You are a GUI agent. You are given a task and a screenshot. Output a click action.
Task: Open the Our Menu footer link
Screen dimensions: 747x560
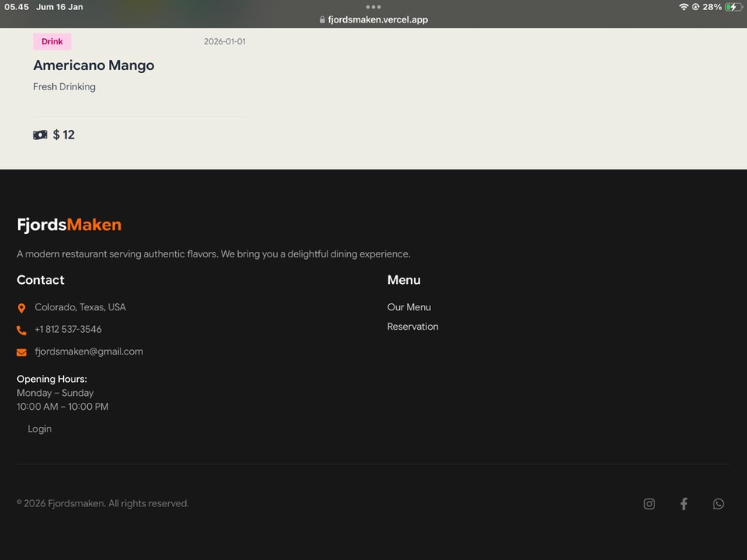tap(409, 307)
